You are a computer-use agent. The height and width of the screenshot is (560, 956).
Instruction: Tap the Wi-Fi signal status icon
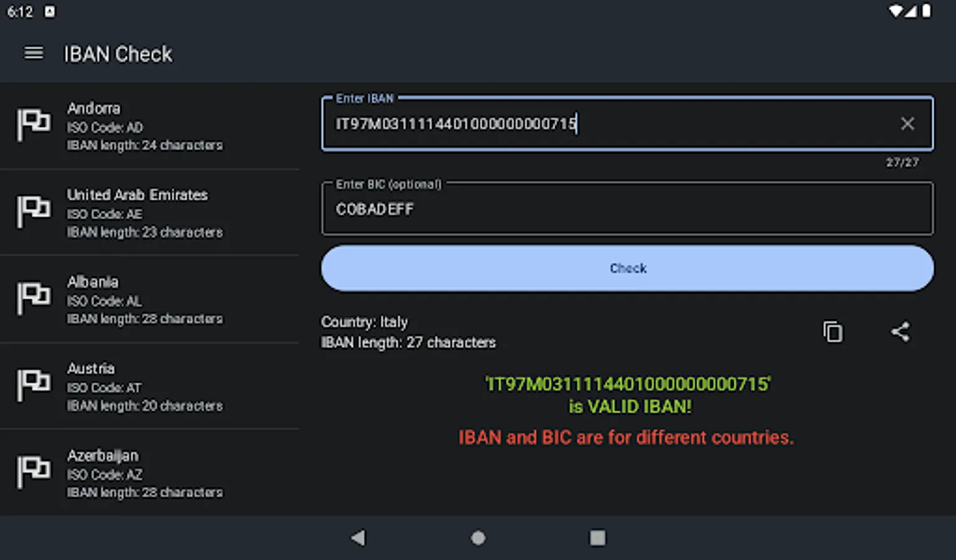[895, 11]
